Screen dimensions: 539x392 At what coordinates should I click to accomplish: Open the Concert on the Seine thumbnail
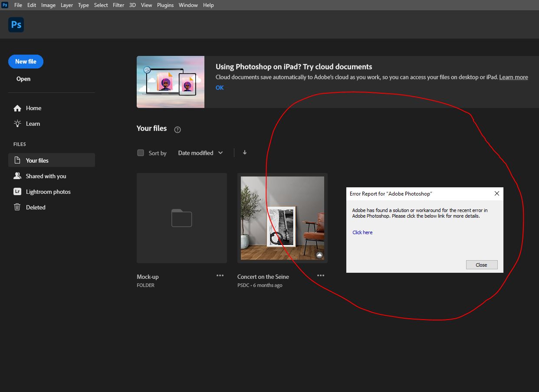click(282, 218)
